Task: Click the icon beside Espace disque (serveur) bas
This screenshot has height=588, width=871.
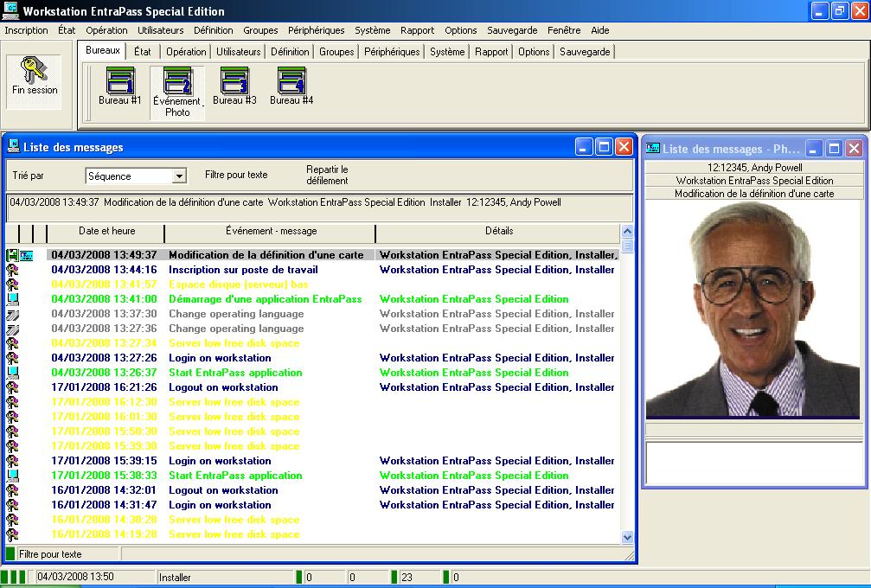Action: click(x=11, y=284)
